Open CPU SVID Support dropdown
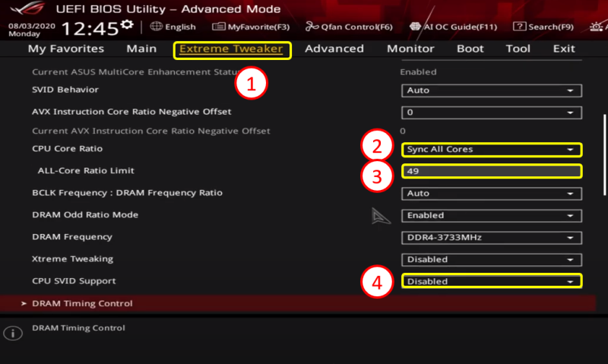Screen dimensions: 608x364 [492, 281]
